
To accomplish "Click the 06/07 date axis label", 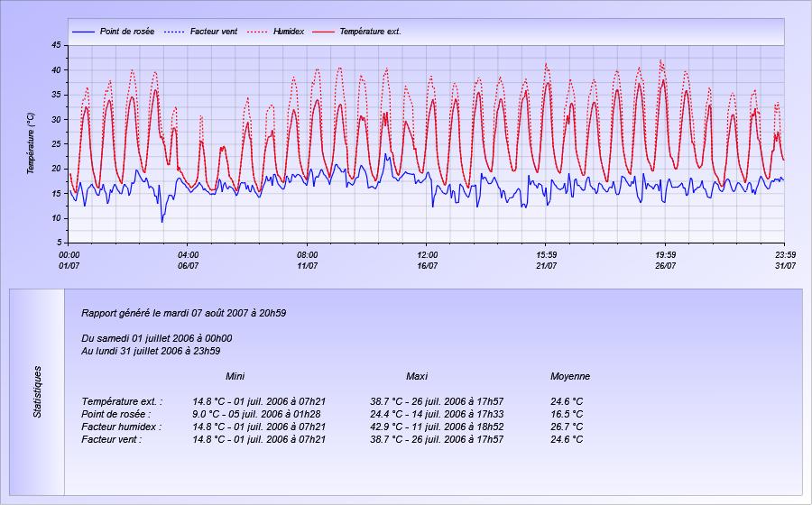I will [x=188, y=266].
